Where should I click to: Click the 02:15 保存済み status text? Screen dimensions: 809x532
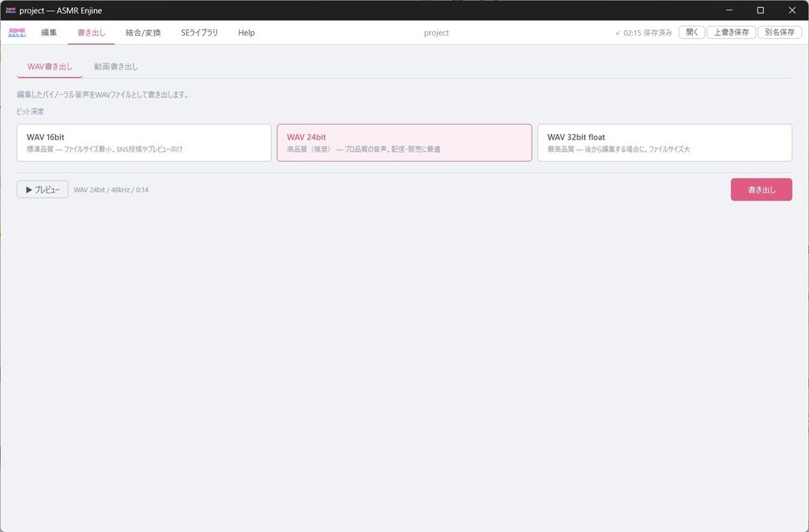click(643, 32)
